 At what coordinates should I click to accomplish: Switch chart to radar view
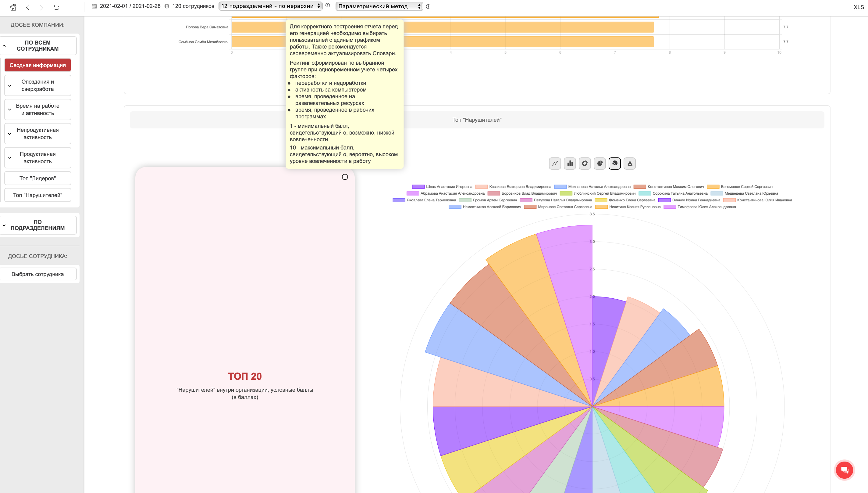630,164
